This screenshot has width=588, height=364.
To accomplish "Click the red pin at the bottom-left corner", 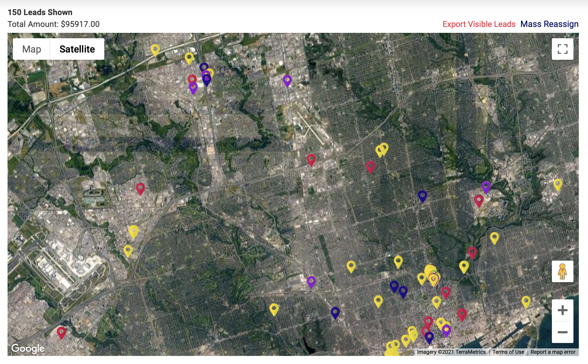I will tap(61, 333).
